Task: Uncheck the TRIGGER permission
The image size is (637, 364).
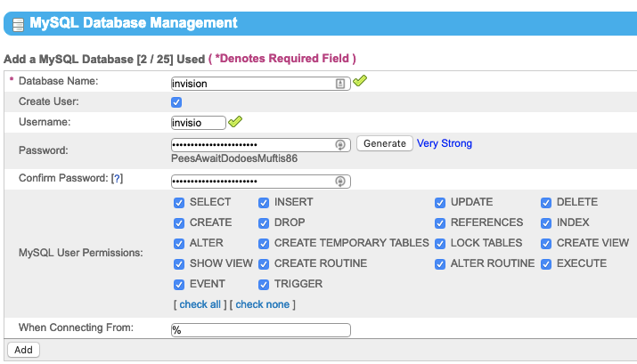Action: tap(264, 285)
